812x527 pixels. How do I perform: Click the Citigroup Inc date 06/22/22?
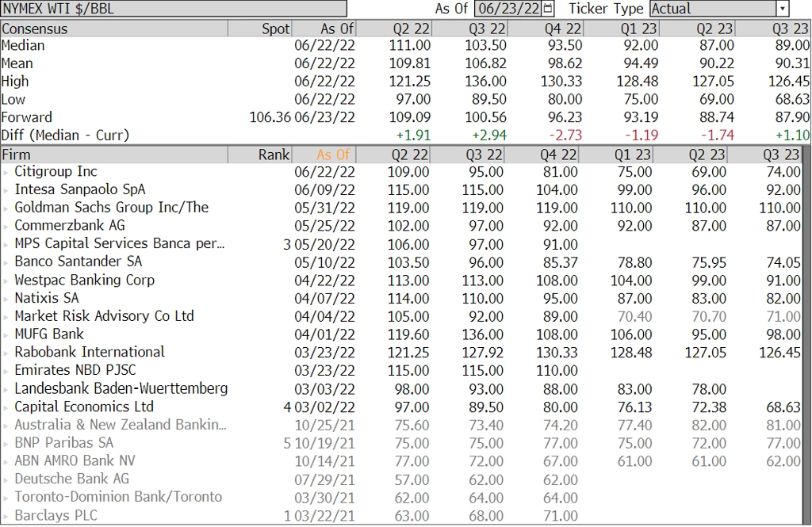tap(324, 173)
